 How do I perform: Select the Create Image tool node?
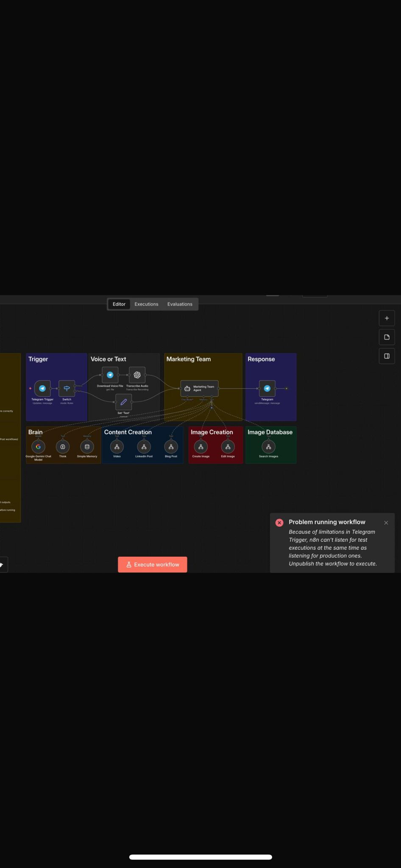[201, 446]
